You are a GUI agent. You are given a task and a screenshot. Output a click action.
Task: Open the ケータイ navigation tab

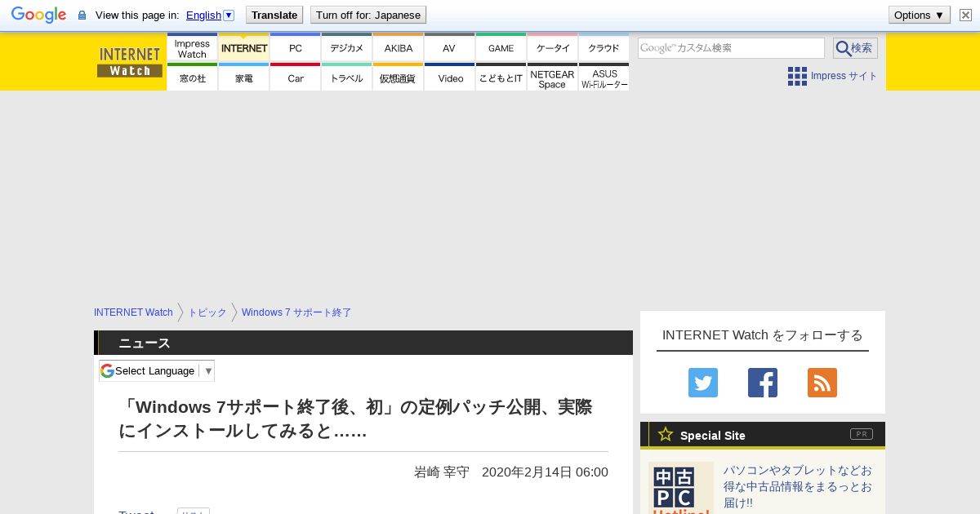(553, 48)
